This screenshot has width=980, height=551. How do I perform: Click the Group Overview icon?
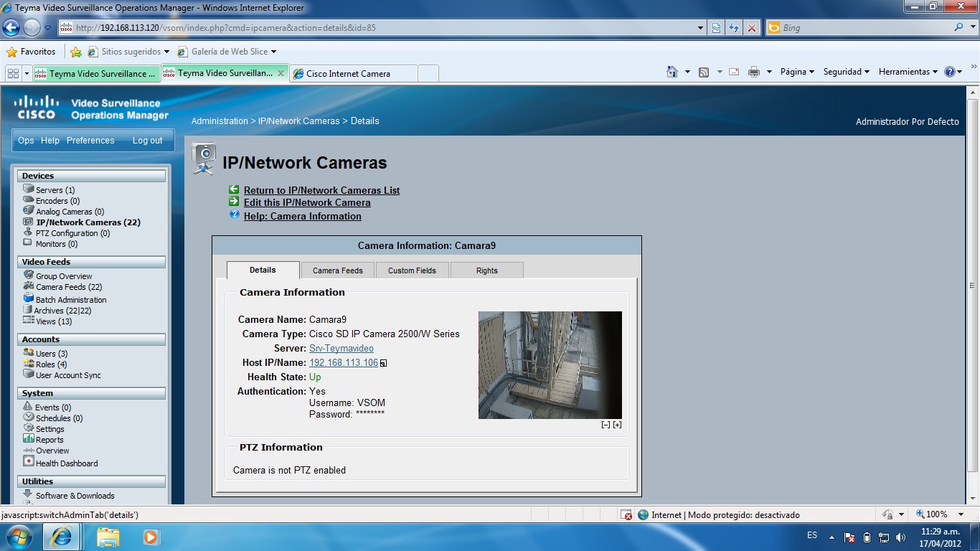[29, 275]
